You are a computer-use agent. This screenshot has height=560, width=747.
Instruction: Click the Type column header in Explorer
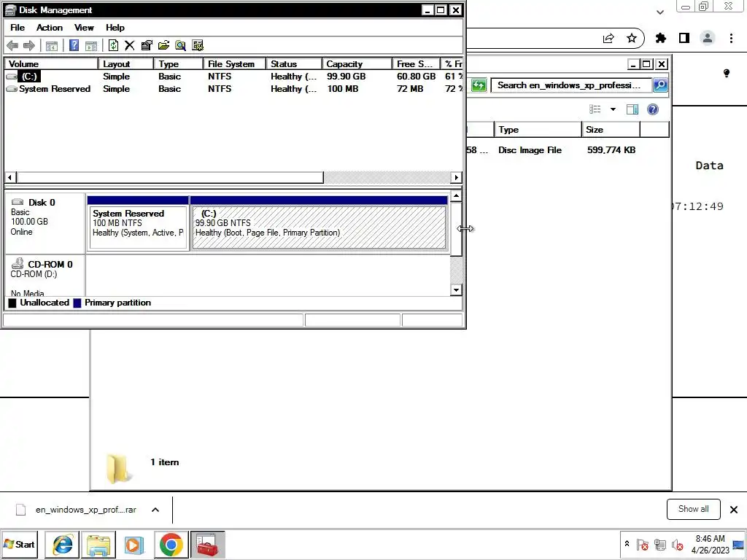coord(538,130)
